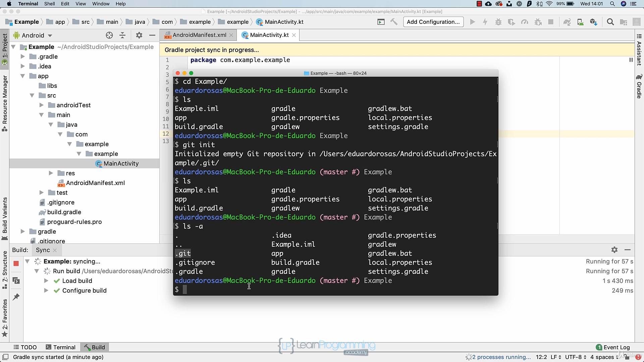Expand the .gradle folder
The width and height of the screenshot is (644, 362).
tap(23, 57)
